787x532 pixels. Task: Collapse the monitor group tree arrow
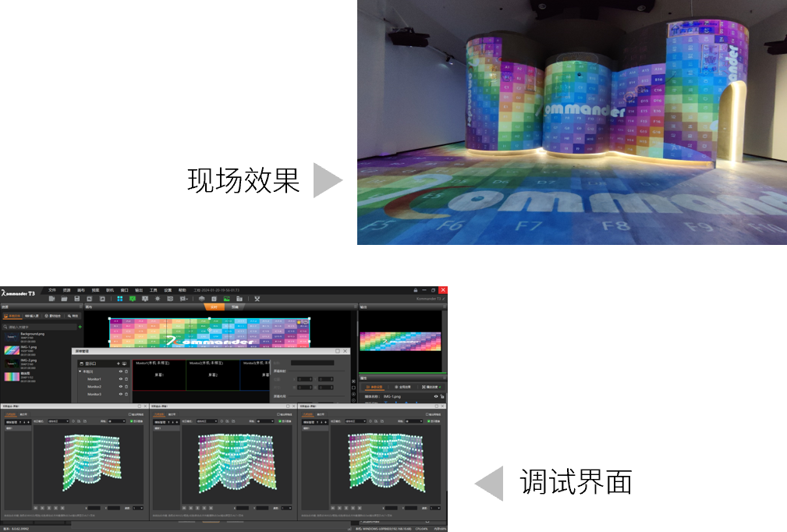point(80,371)
